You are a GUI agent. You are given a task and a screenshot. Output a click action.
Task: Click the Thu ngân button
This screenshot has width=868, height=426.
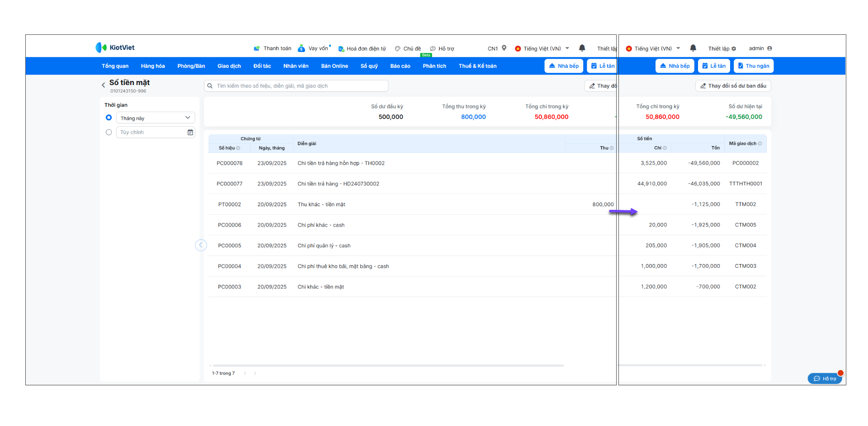coord(753,66)
